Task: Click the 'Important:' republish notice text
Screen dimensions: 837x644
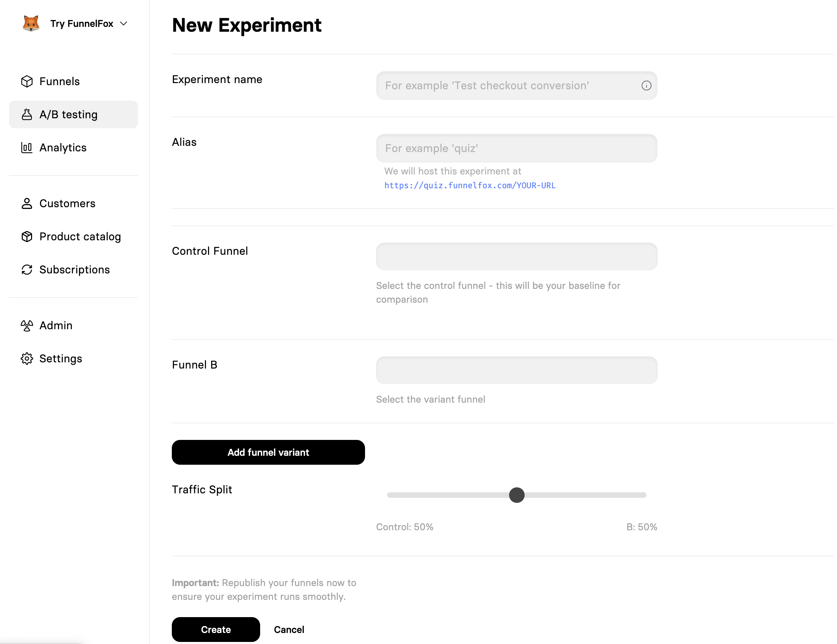Action: tap(264, 590)
